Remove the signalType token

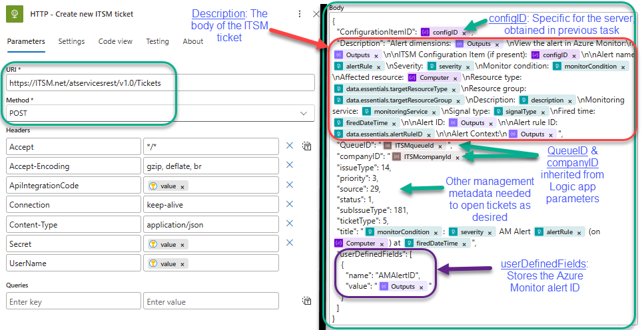pyautogui.click(x=543, y=112)
